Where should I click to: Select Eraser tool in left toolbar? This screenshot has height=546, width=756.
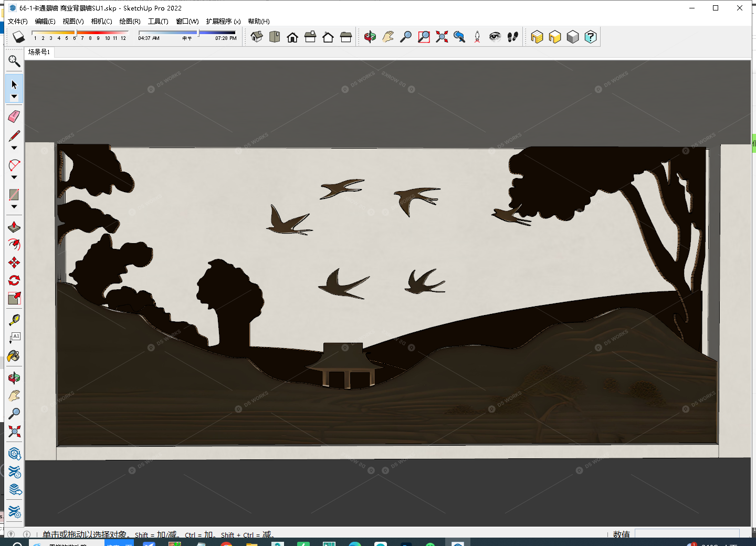tap(14, 117)
